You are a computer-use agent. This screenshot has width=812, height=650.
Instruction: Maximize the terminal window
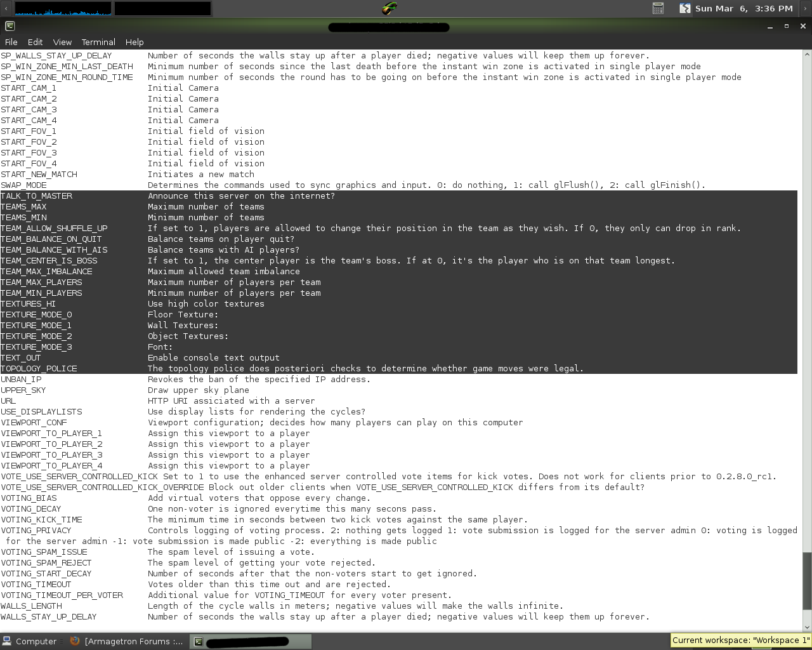[787, 26]
